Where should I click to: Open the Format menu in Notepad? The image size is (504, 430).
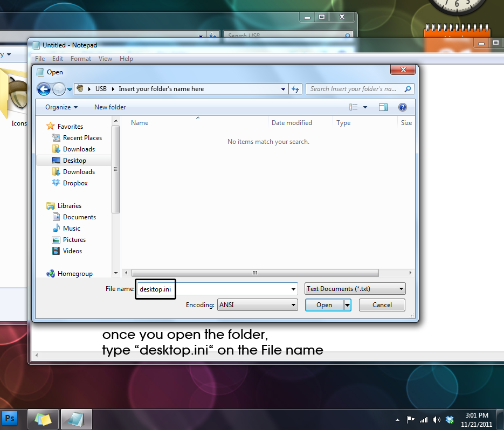81,59
